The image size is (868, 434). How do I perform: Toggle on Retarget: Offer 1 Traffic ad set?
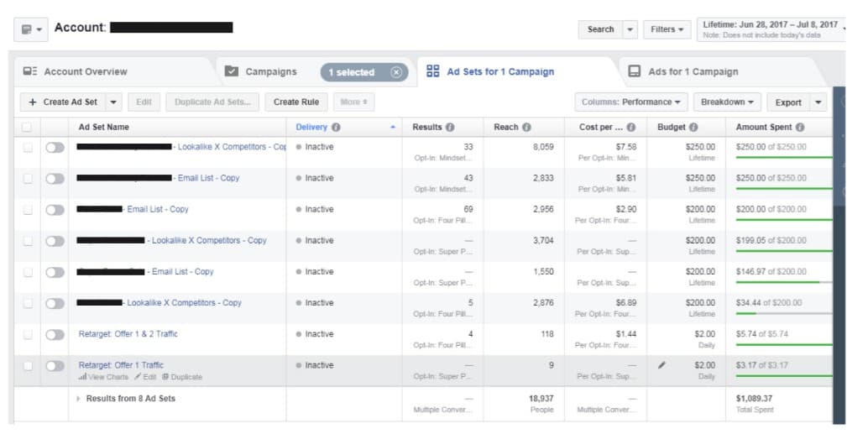point(55,365)
